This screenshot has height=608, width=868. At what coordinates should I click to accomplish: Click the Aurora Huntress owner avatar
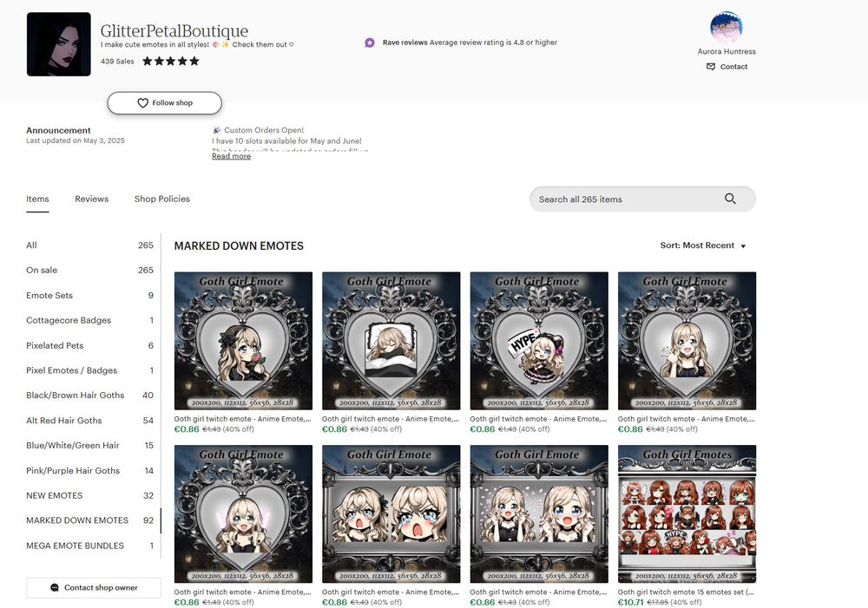click(727, 27)
